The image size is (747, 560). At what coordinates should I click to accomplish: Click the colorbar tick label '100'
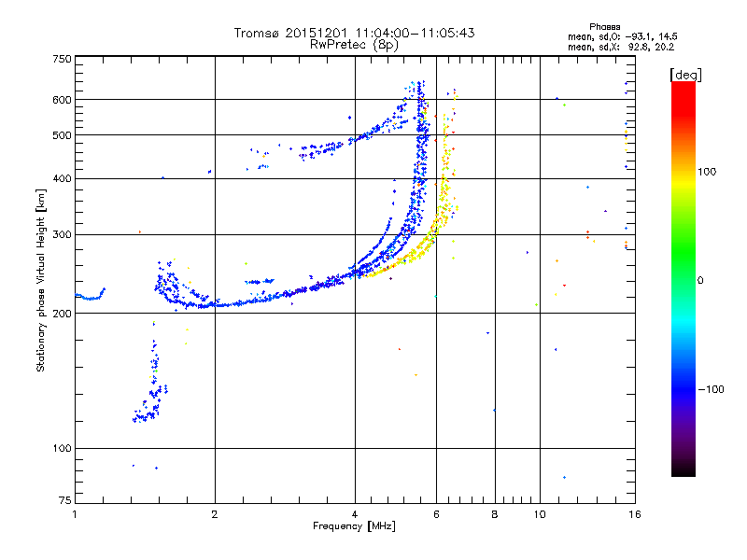[707, 172]
